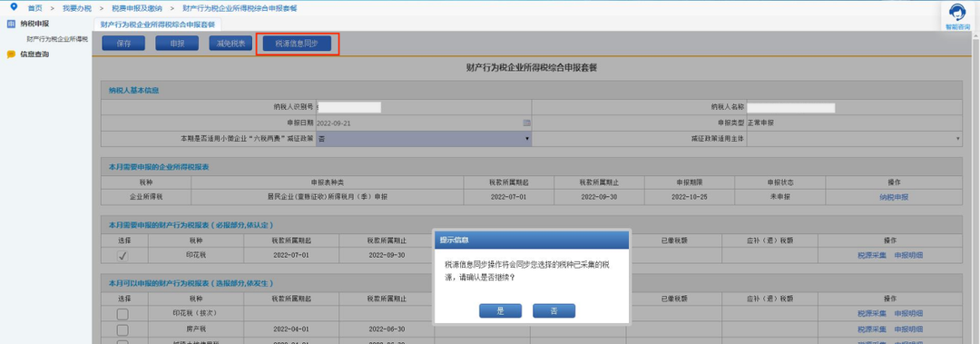The width and height of the screenshot is (980, 344).
Task: Click the 减免税表 button
Action: pos(230,44)
